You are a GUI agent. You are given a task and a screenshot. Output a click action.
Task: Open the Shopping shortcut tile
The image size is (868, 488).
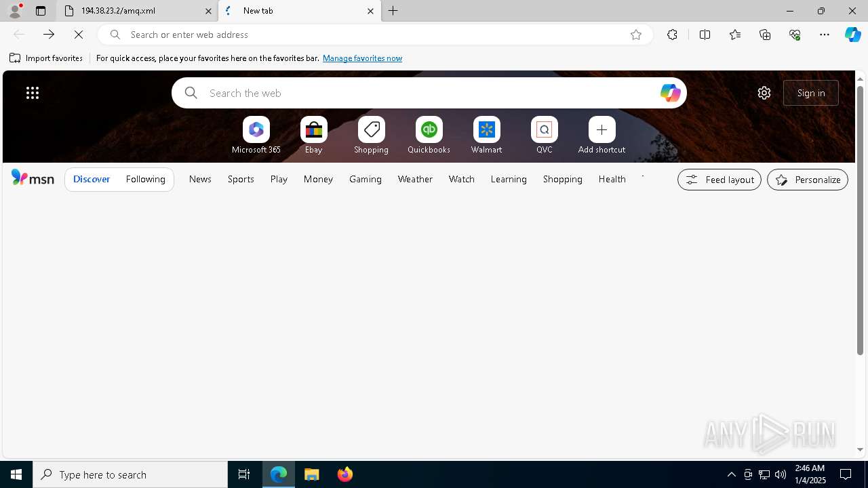coord(372,135)
